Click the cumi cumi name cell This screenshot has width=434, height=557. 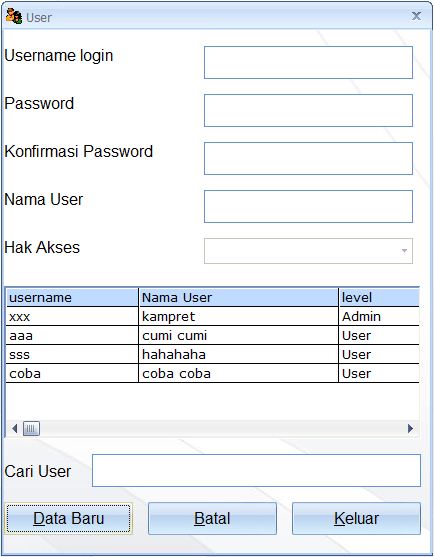238,335
